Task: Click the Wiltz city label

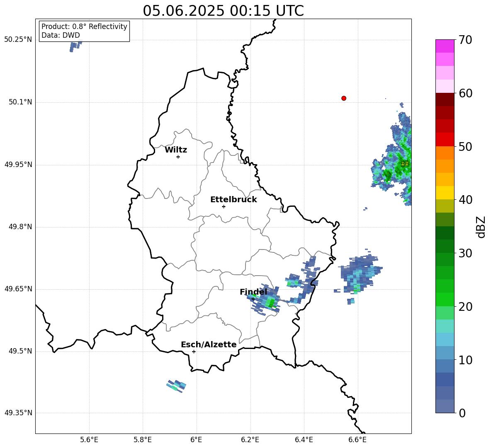Action: click(176, 150)
